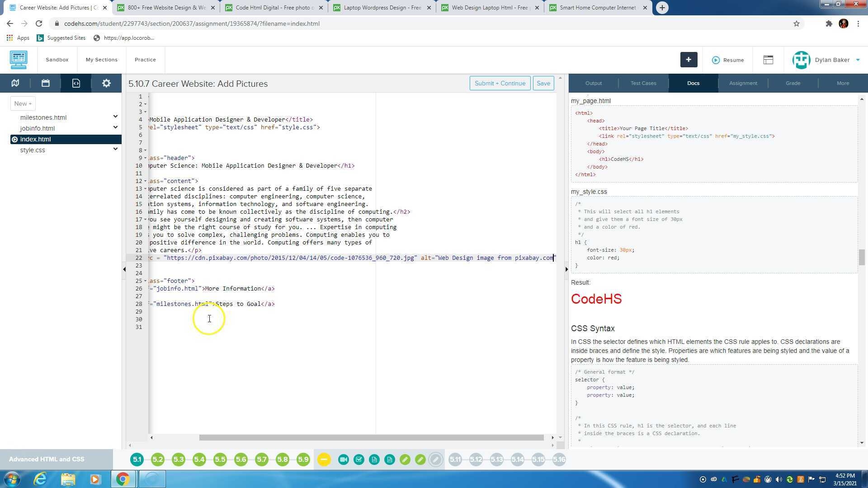This screenshot has height=488, width=868.
Task: Launch Google Chrome from the taskbar
Action: [123, 479]
